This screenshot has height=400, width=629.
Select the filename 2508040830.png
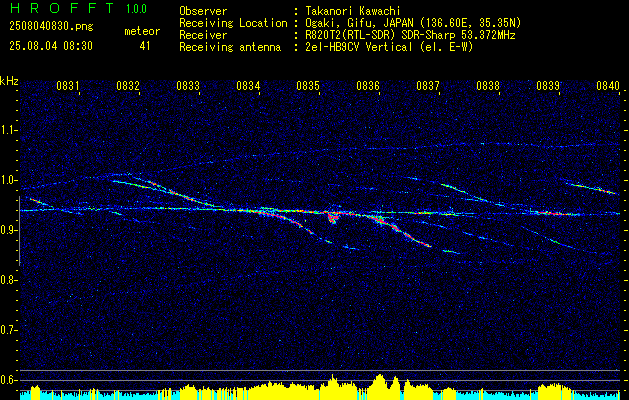tap(51, 26)
